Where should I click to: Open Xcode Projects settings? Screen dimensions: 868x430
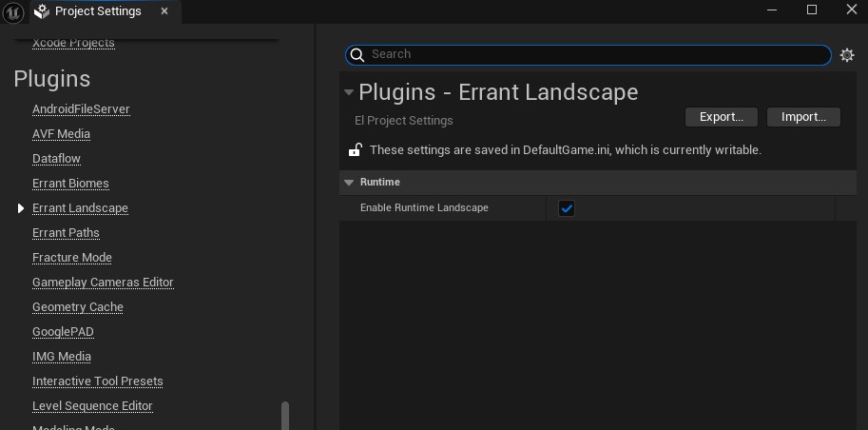coord(73,43)
